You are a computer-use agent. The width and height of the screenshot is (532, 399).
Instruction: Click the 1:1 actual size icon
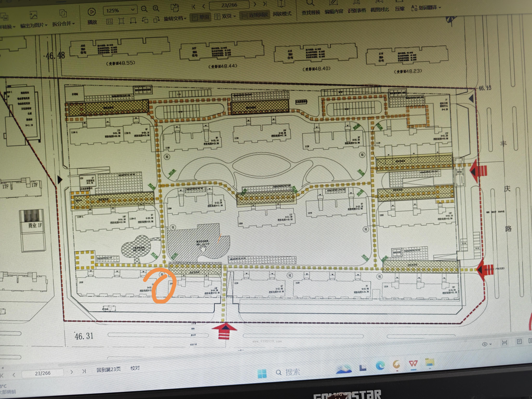click(x=109, y=22)
